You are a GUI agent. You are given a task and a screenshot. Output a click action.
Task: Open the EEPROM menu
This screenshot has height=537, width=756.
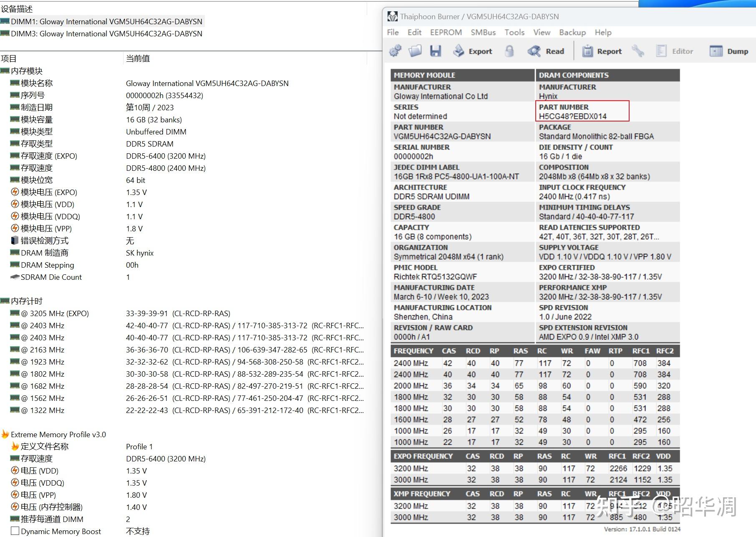click(x=446, y=32)
